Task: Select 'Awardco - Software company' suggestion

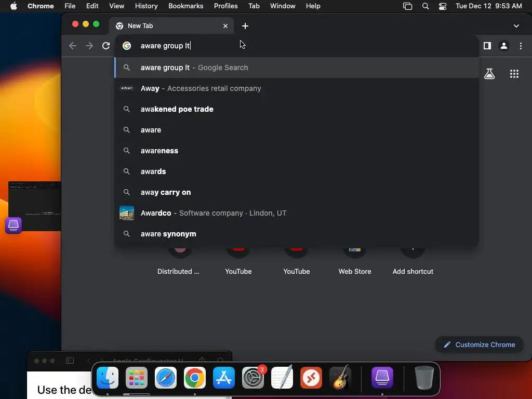Action: (x=297, y=213)
